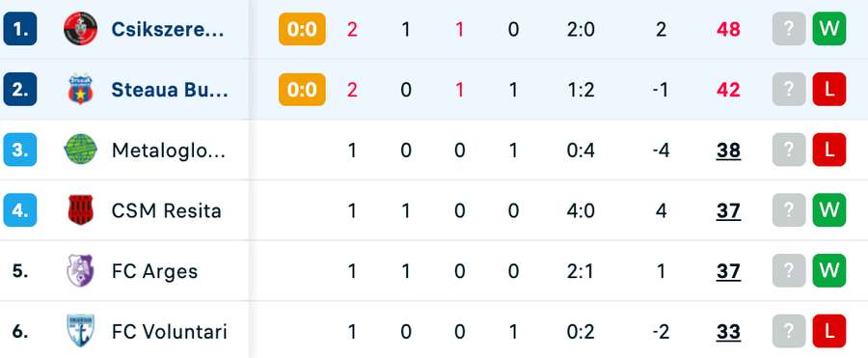Click the light blue rank 4 badge

click(20, 210)
